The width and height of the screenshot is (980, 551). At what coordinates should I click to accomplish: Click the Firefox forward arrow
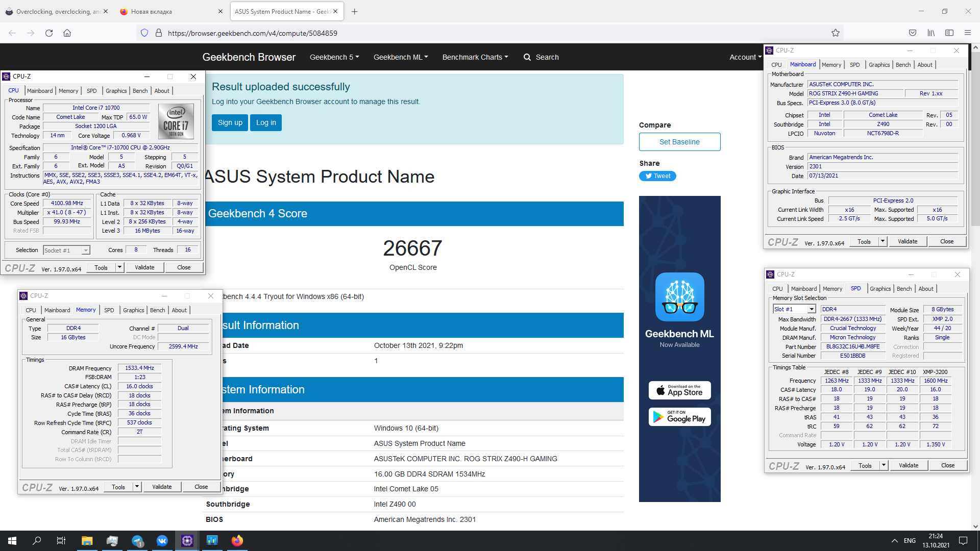31,33
